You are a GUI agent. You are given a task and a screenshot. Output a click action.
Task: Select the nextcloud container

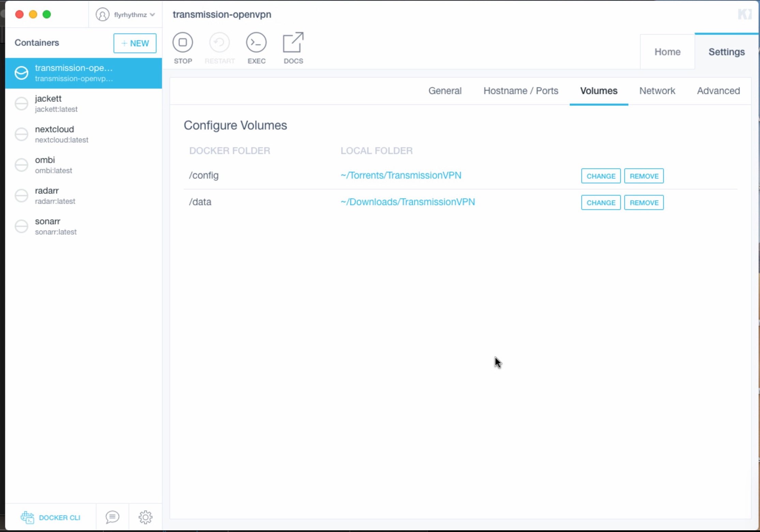coord(61,134)
